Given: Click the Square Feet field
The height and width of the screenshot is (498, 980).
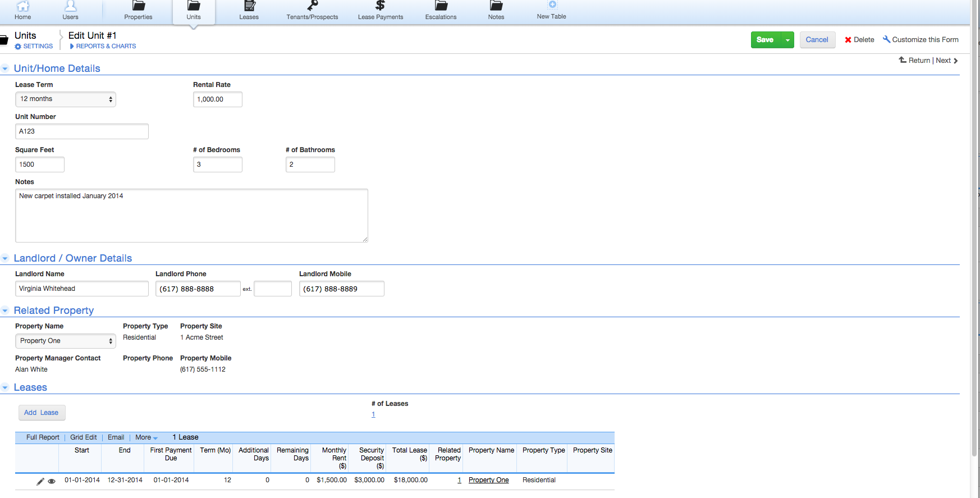Looking at the screenshot, I should 40,165.
